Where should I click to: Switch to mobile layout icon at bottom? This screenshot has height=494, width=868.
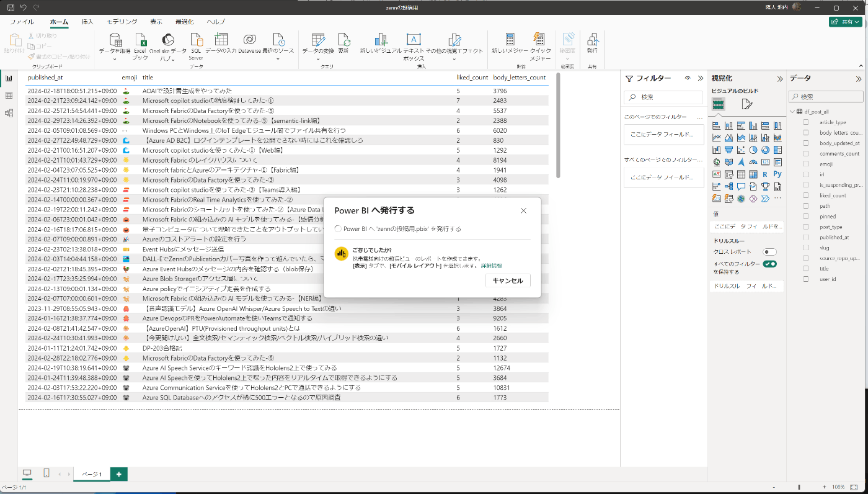click(x=46, y=474)
